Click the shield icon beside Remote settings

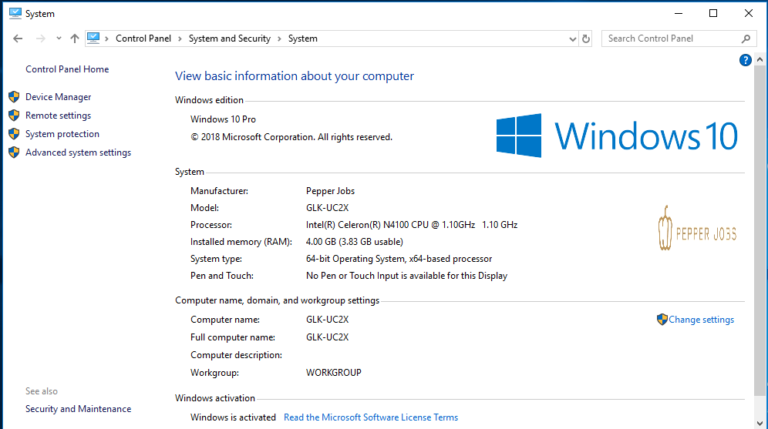click(14, 116)
